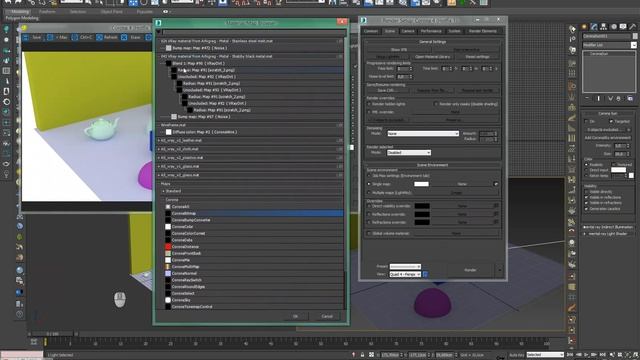Image resolution: width=640 pixels, height=360 pixels.
Task: Click Show VFB button
Action: click(399, 50)
